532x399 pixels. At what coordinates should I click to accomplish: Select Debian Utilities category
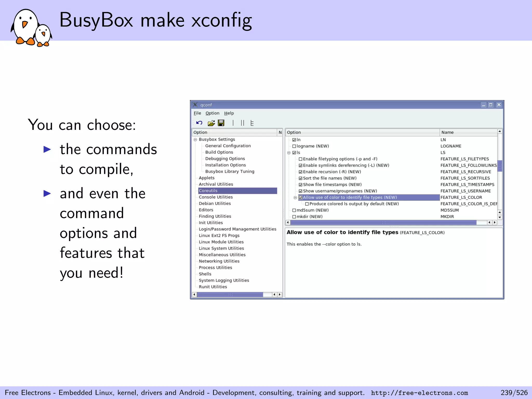pos(215,203)
